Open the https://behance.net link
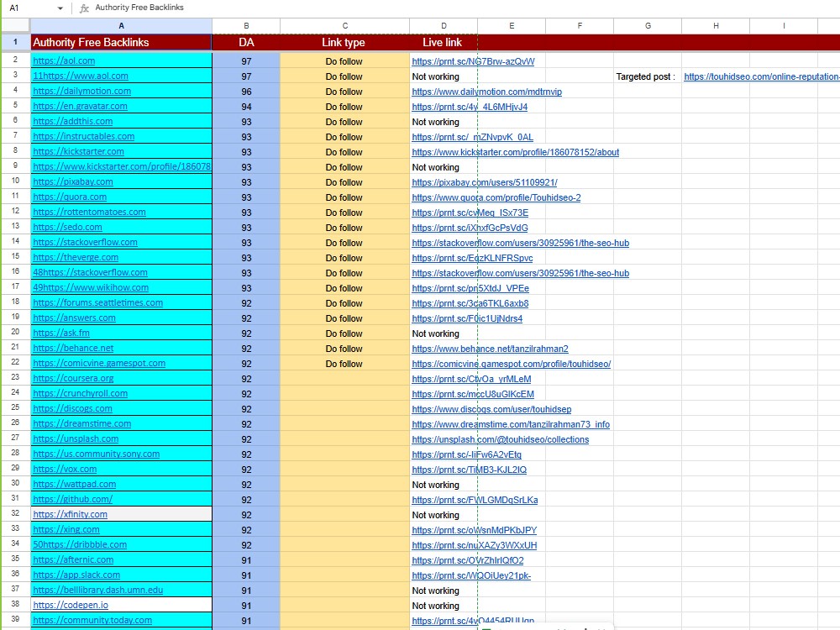Screen dimensions: 840x630 click(x=73, y=348)
